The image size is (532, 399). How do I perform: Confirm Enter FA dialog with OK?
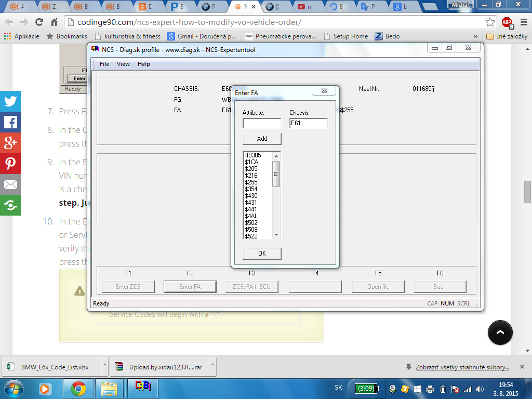tap(262, 254)
